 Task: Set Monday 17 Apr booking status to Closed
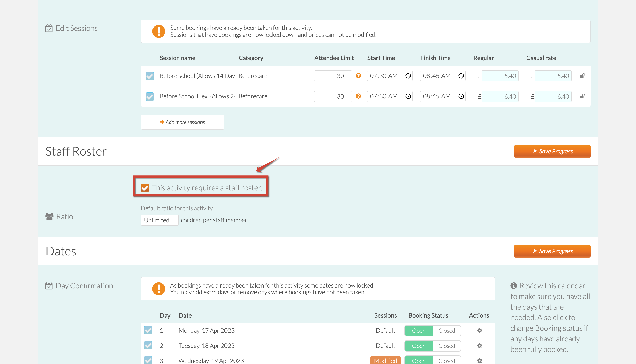(x=447, y=331)
